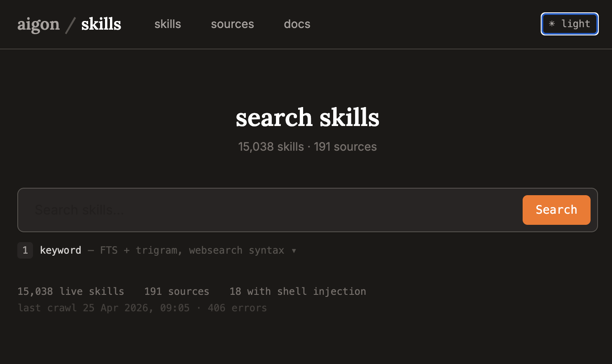Click the "1" keyword shortcut badge
This screenshot has height=364, width=612.
[25, 250]
